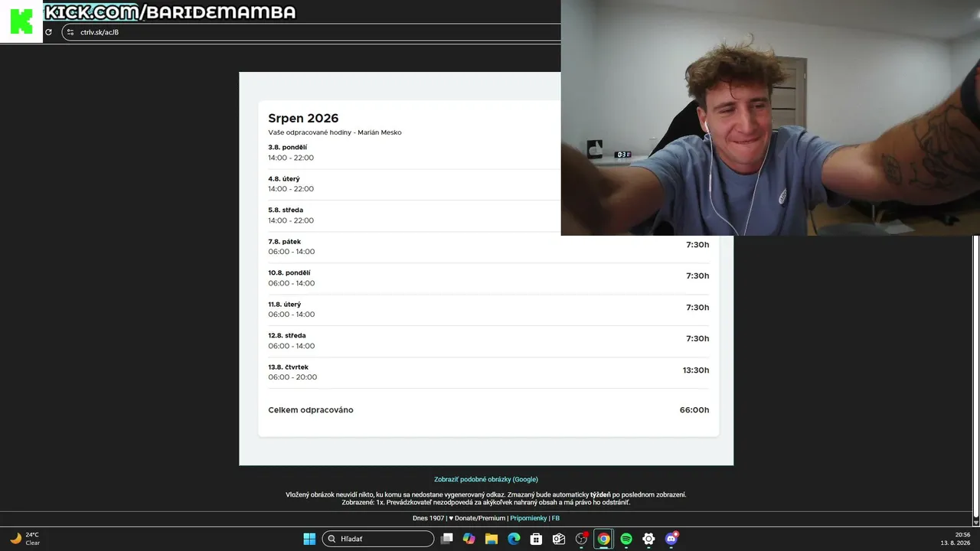This screenshot has height=551, width=980.
Task: Select the 13.8. čtvrtek row
Action: [x=488, y=372]
